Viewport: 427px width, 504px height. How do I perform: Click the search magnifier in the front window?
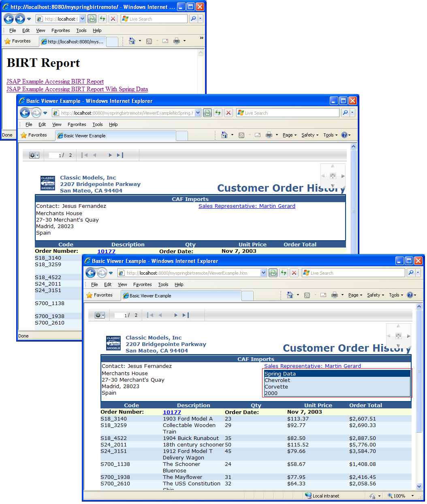point(411,273)
